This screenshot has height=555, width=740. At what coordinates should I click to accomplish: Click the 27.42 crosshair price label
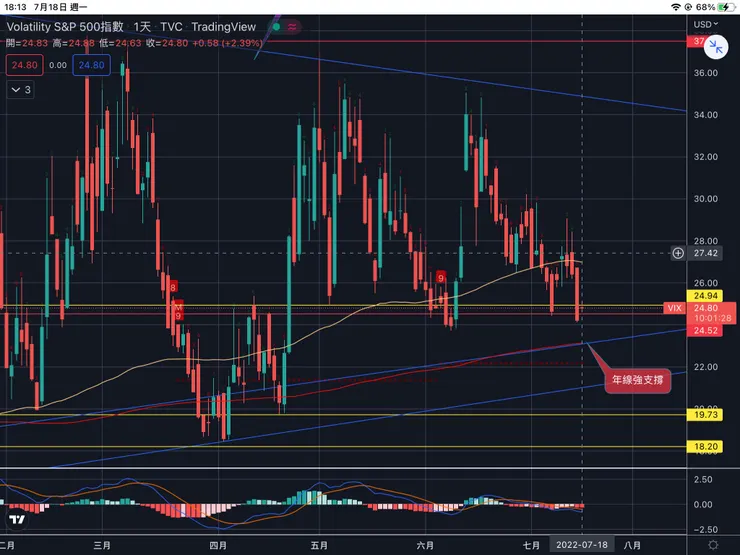pos(705,253)
